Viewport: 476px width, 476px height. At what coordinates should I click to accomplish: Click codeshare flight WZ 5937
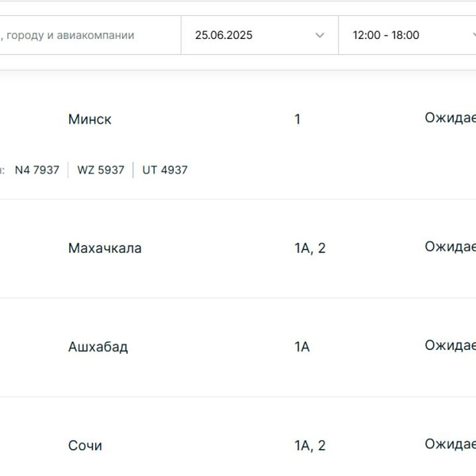101,170
